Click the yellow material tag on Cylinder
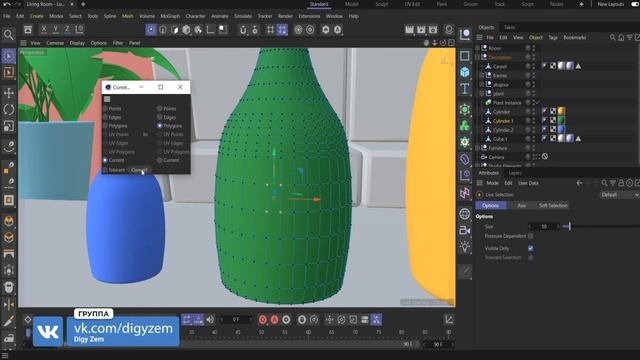640x360 pixels. tap(562, 111)
